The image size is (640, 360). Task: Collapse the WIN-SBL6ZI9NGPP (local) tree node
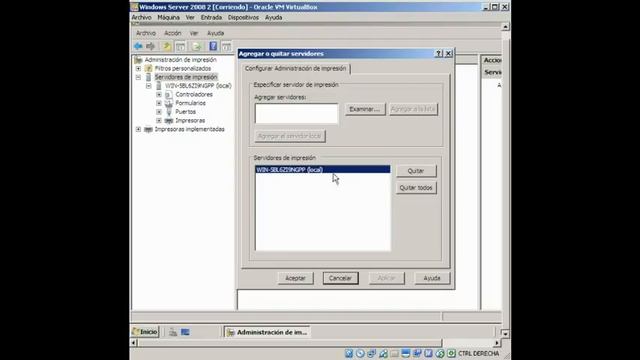149,86
